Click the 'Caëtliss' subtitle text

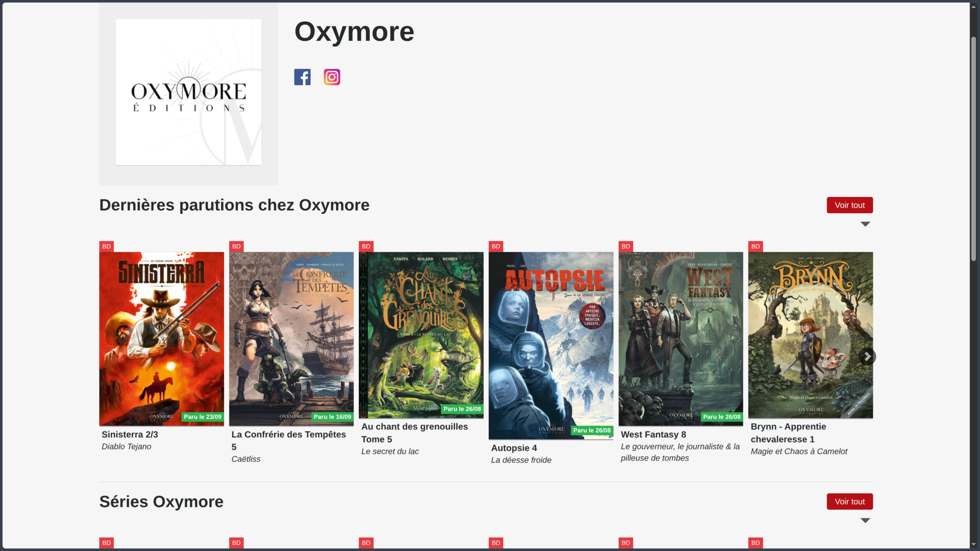[x=246, y=459]
